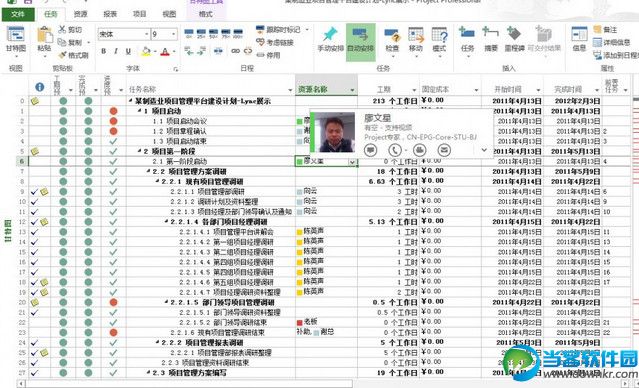Toggle Bold formatting
The image size is (639, 388).
click(104, 51)
